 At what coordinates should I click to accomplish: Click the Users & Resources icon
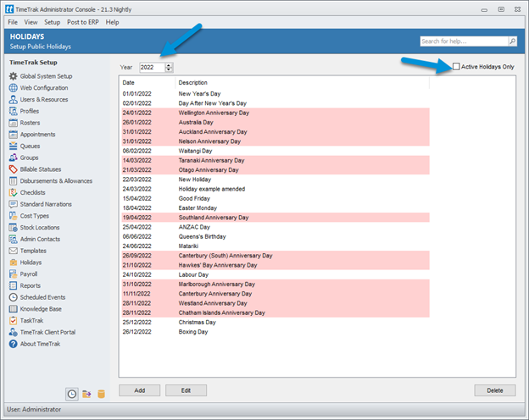click(x=13, y=99)
